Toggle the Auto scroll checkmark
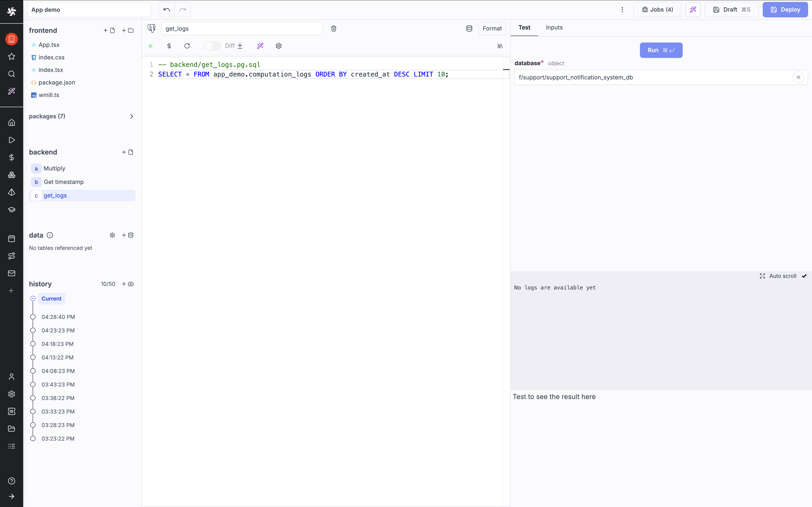 pos(804,276)
